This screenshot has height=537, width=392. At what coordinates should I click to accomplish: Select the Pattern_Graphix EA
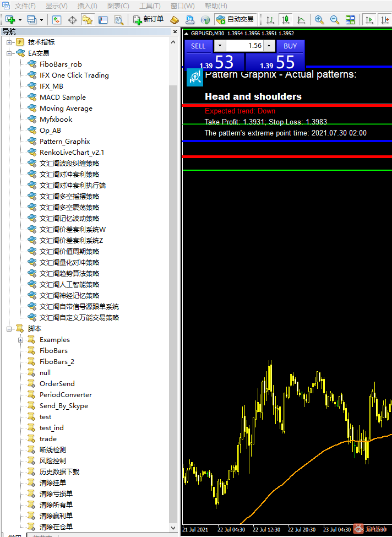pyautogui.click(x=65, y=142)
